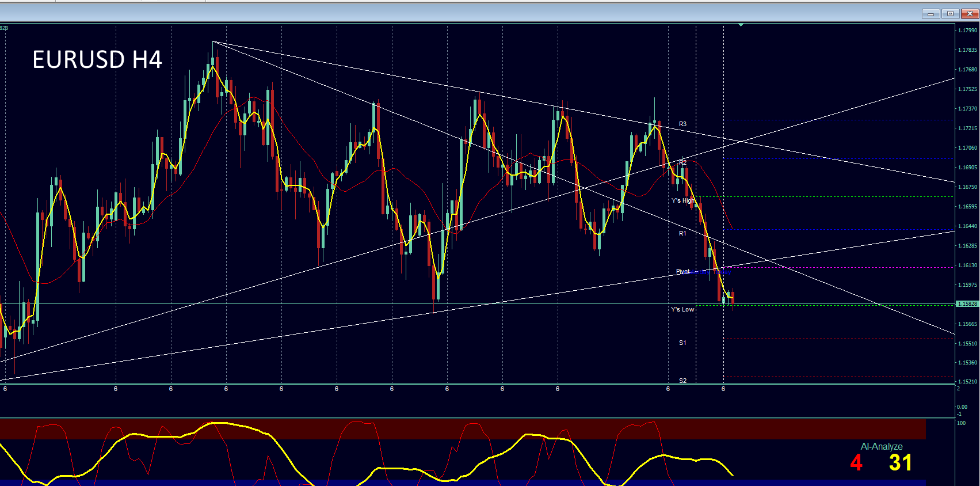This screenshot has height=486, width=980.
Task: Click the yellow 31 AI-Analyze value
Action: [x=901, y=463]
